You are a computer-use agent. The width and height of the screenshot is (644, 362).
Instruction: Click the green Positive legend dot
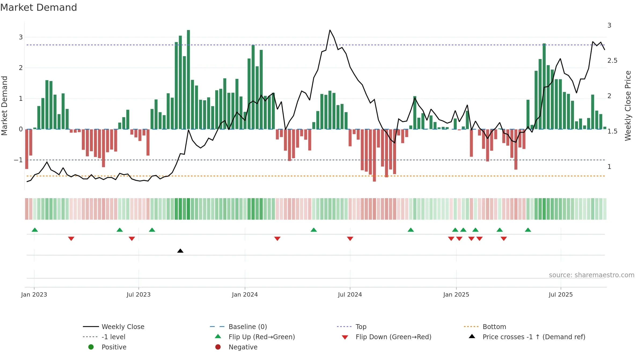tap(91, 347)
